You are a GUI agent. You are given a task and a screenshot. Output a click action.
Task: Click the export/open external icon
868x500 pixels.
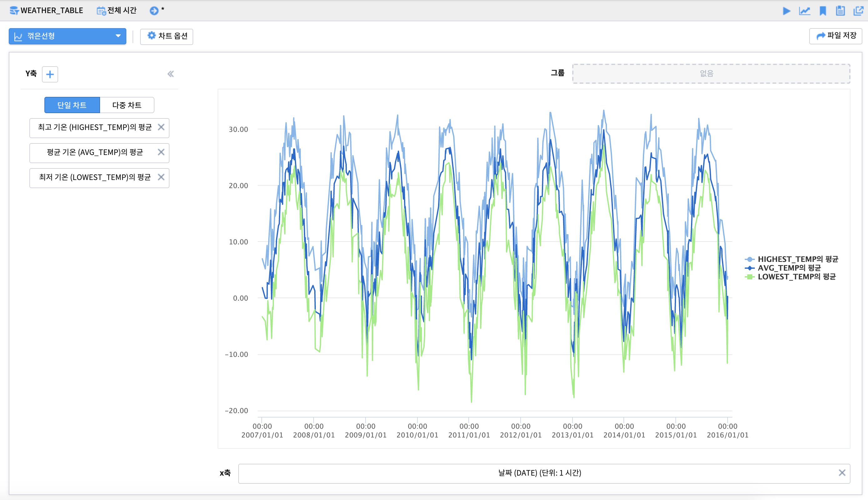click(858, 11)
